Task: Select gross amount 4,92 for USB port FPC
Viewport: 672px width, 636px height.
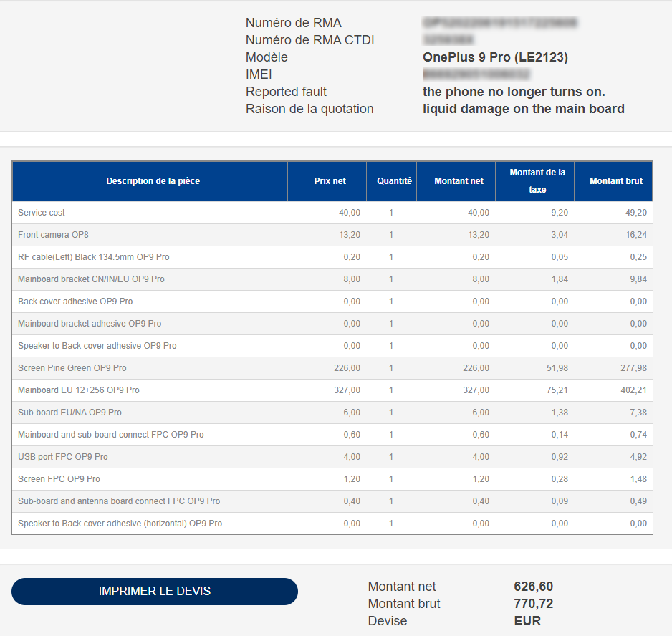Action: [x=638, y=457]
